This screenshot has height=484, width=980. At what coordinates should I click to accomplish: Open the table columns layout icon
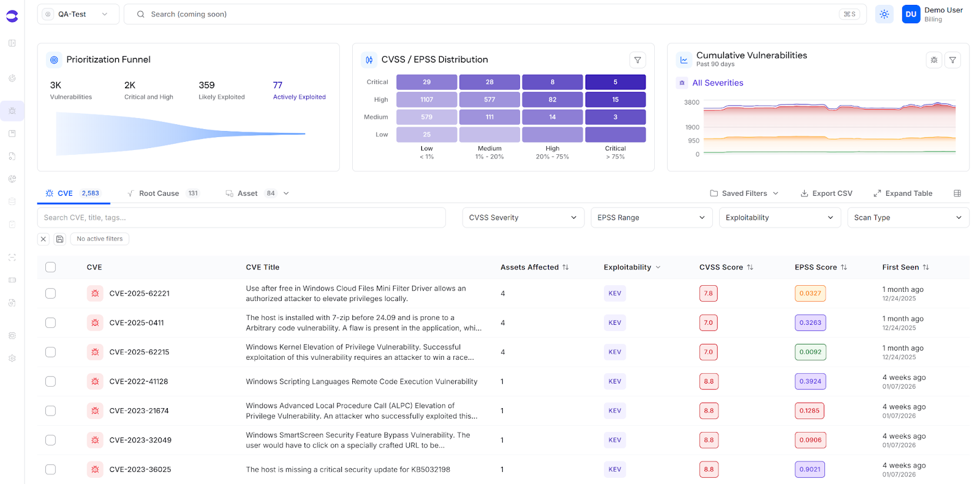[x=957, y=193]
